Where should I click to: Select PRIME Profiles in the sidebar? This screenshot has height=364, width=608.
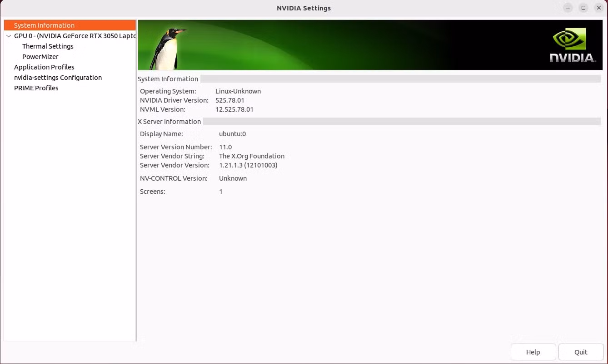[36, 88]
